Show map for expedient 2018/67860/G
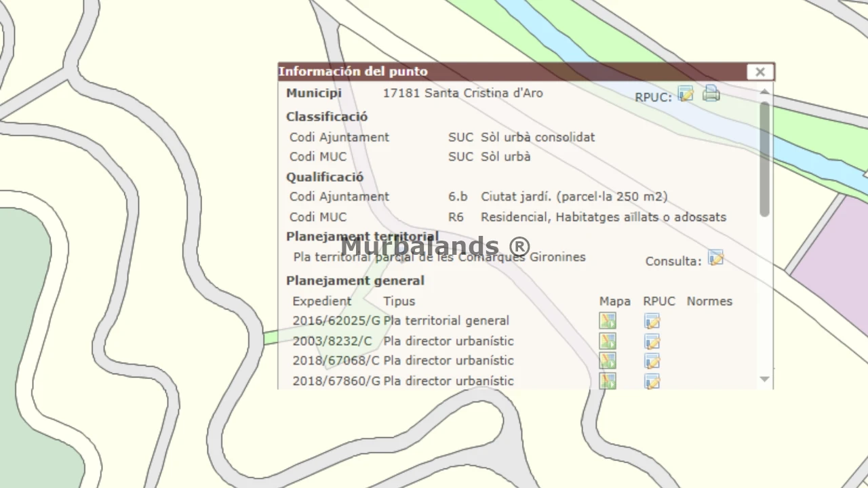The image size is (868, 488). (x=607, y=381)
